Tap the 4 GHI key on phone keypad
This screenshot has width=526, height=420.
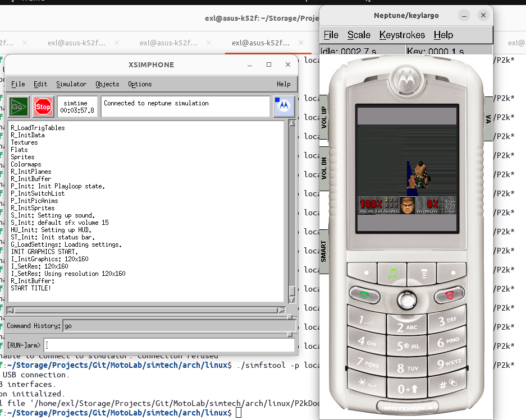pos(367,342)
